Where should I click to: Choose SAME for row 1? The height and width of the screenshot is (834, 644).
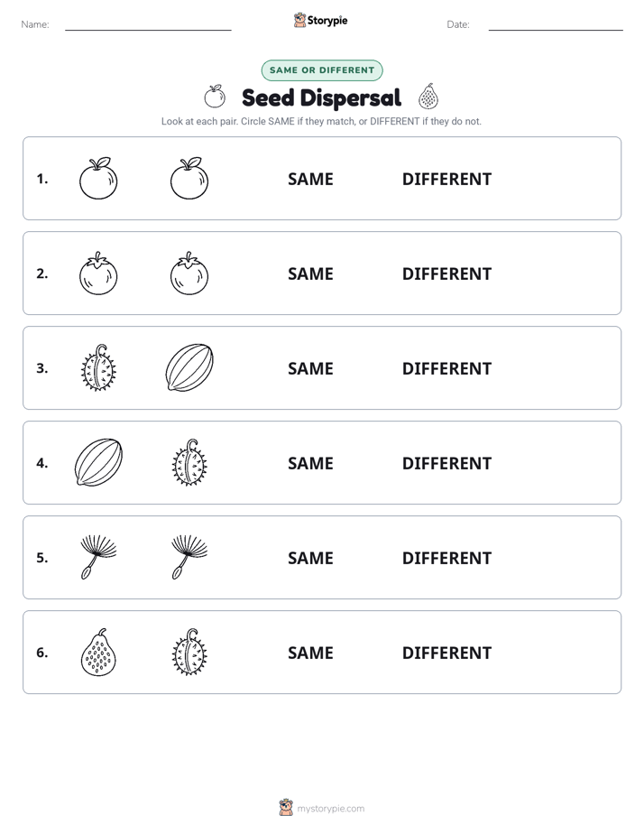click(x=310, y=180)
